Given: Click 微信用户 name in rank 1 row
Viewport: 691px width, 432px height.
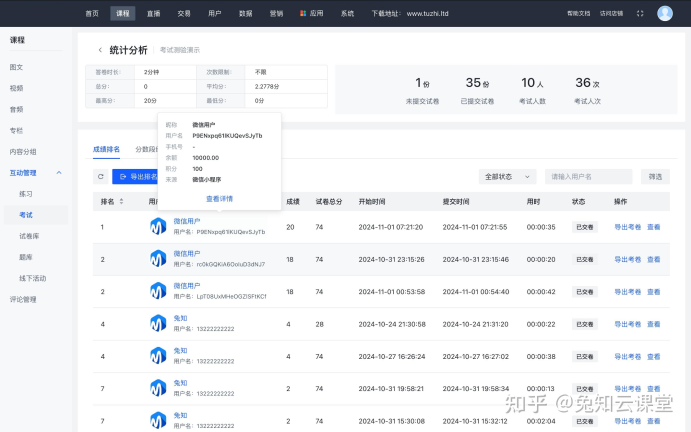Looking at the screenshot, I should [186, 221].
